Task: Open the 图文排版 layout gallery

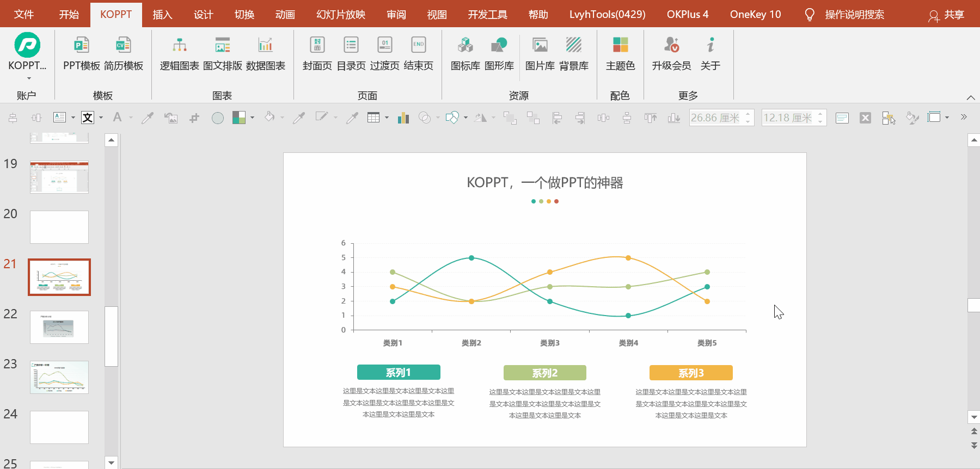Action: pos(223,54)
